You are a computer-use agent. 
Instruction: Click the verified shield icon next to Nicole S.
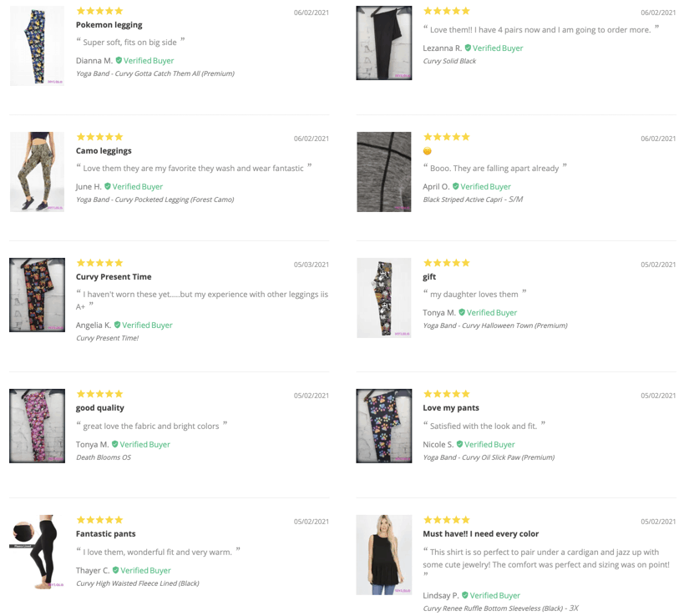click(459, 444)
